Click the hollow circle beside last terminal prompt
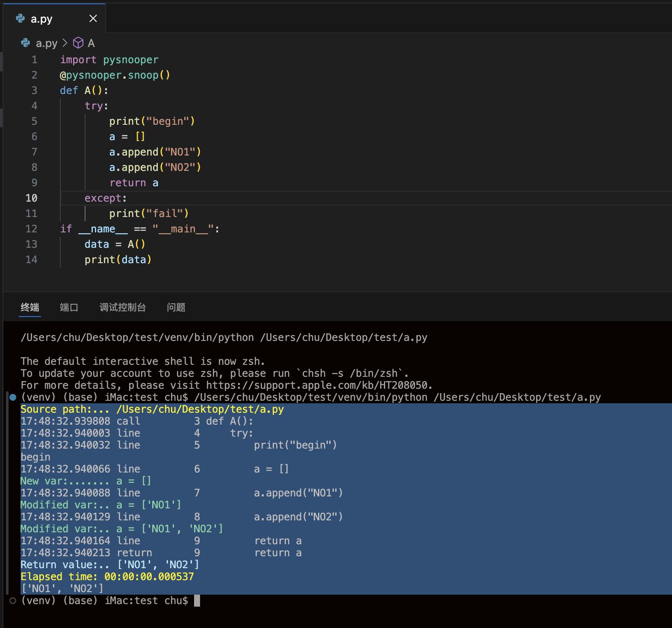 13,601
